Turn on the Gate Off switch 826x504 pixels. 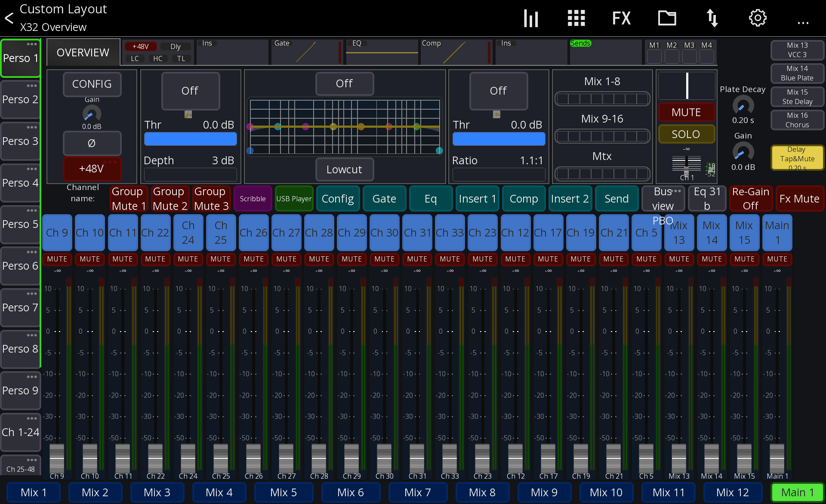(x=191, y=91)
